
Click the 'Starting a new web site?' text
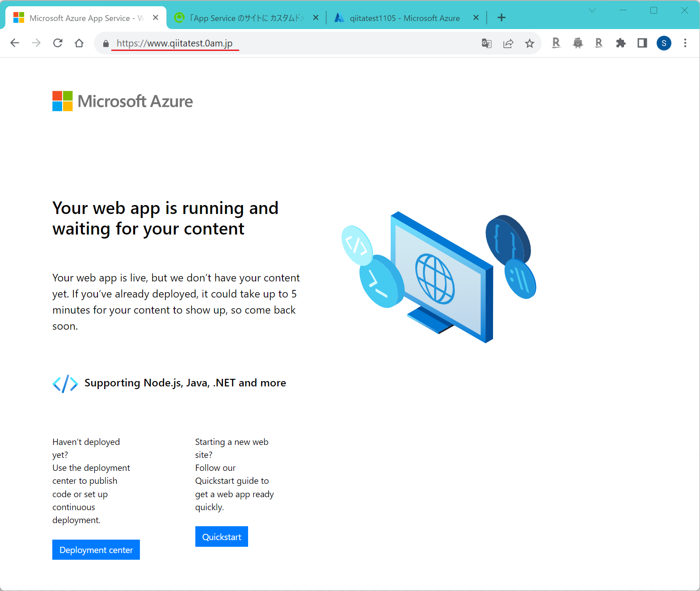coord(232,448)
